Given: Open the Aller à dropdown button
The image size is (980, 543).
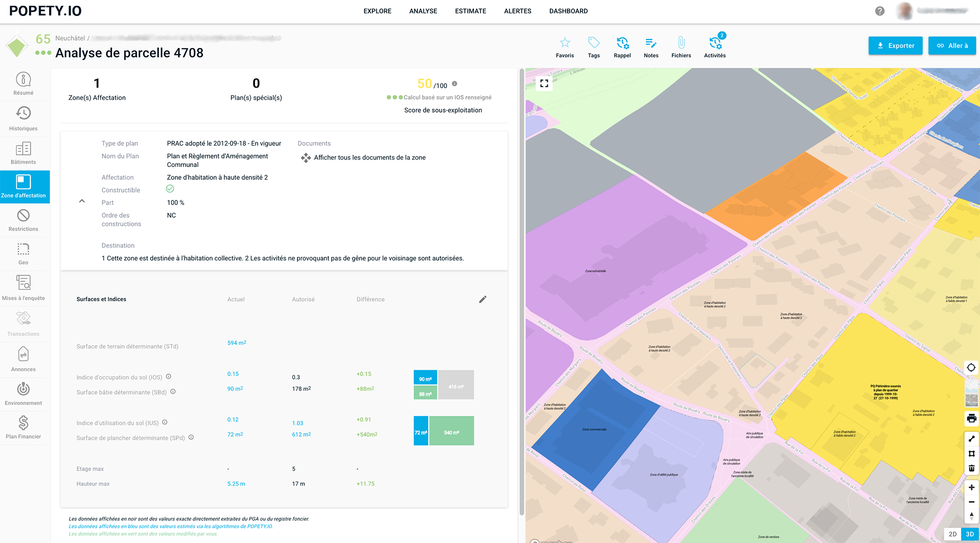Looking at the screenshot, I should (952, 46).
